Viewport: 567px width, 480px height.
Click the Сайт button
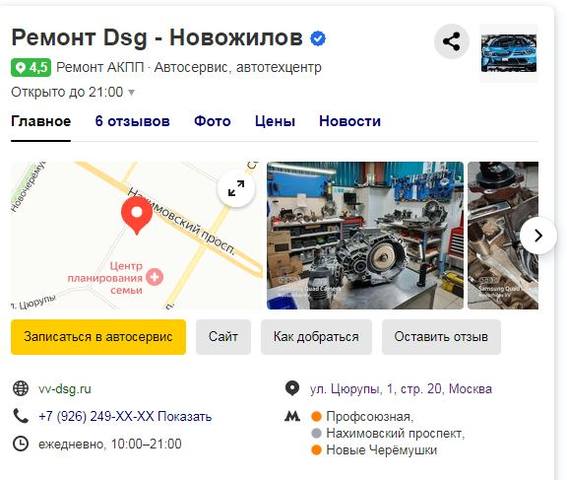point(223,337)
